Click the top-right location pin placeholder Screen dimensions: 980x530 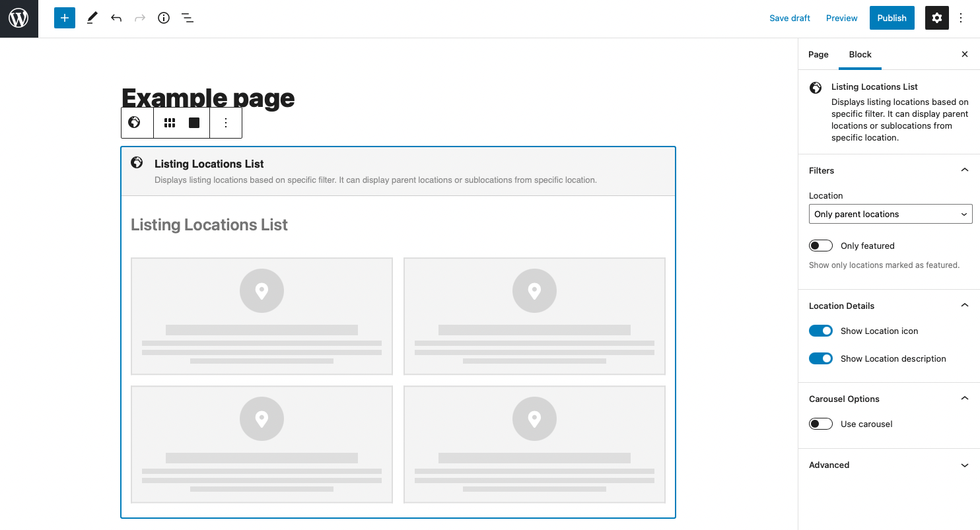pyautogui.click(x=534, y=290)
